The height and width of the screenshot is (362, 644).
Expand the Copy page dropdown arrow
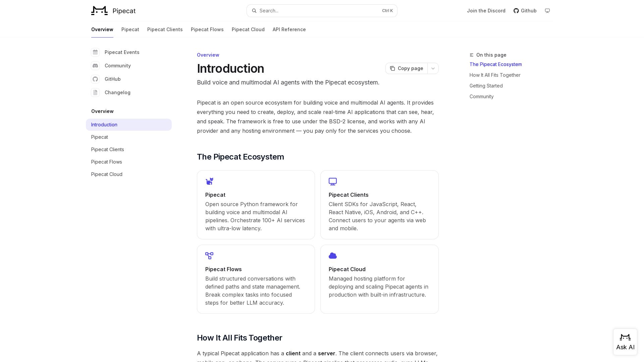point(433,68)
